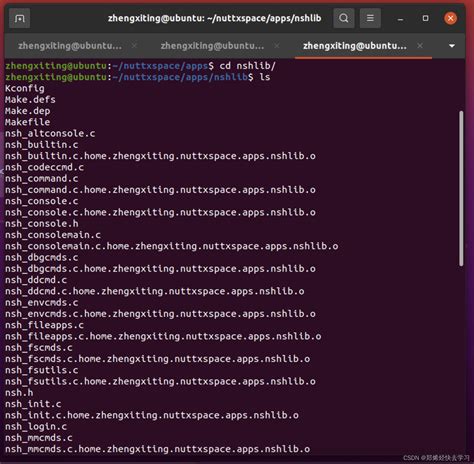Image resolution: width=474 pixels, height=464 pixels.
Task: Click the nsh_consolemain.c line
Action: point(53,235)
